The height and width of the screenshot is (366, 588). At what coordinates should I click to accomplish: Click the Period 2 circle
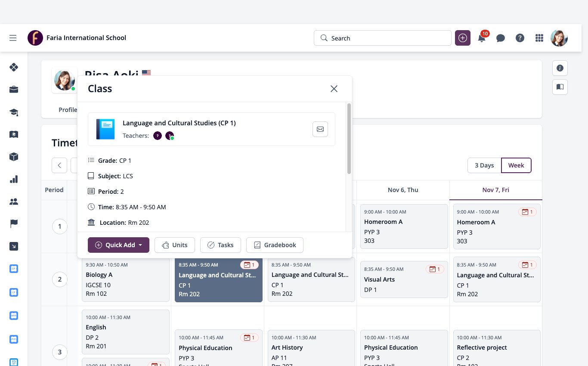point(60,279)
